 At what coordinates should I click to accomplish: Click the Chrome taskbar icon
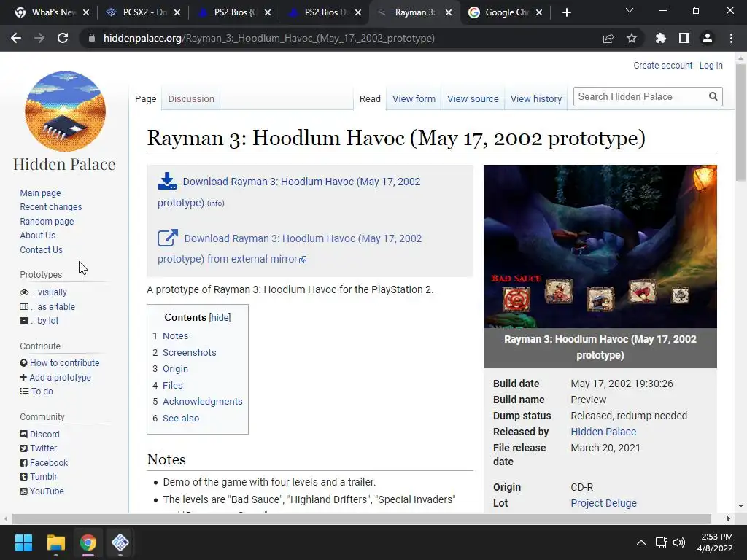[88, 542]
